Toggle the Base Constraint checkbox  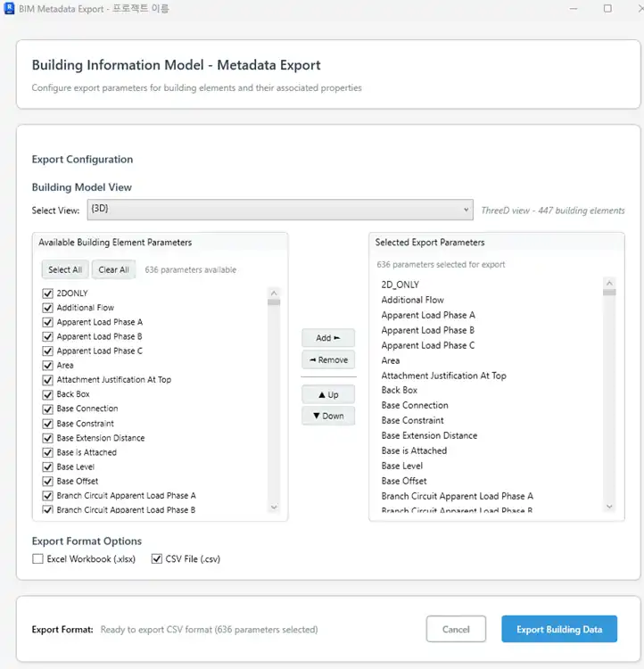click(48, 424)
